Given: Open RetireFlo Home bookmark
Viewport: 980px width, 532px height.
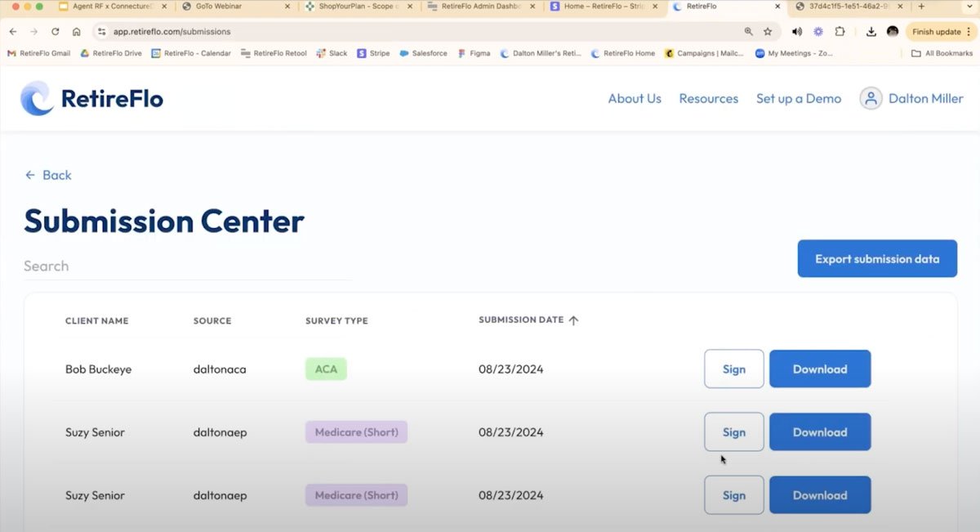Looking at the screenshot, I should (x=623, y=54).
